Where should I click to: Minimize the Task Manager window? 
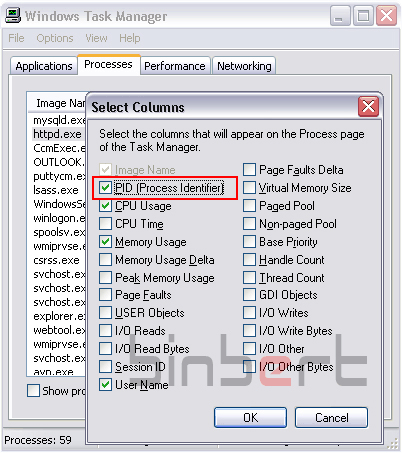point(340,16)
